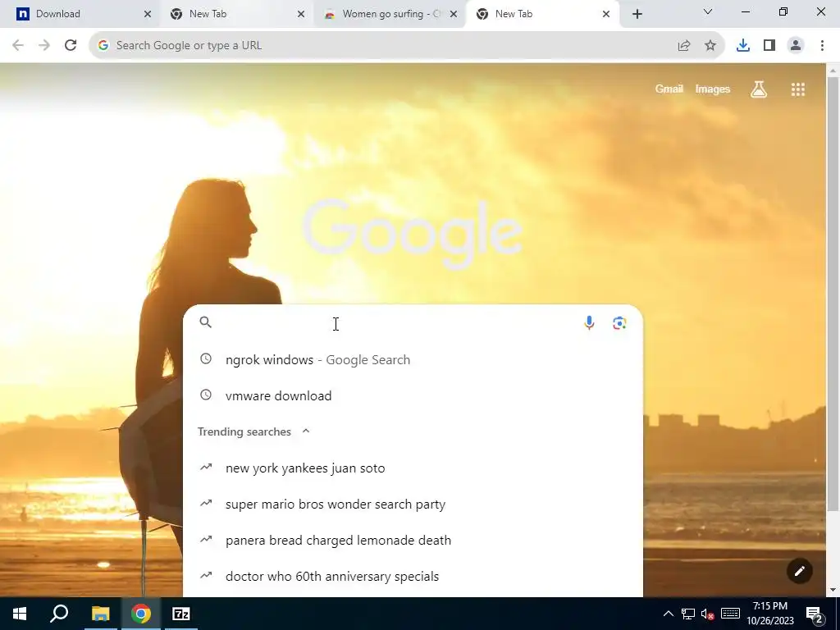Image resolution: width=840 pixels, height=630 pixels.
Task: Click the search magnifier icon in box
Action: point(206,322)
